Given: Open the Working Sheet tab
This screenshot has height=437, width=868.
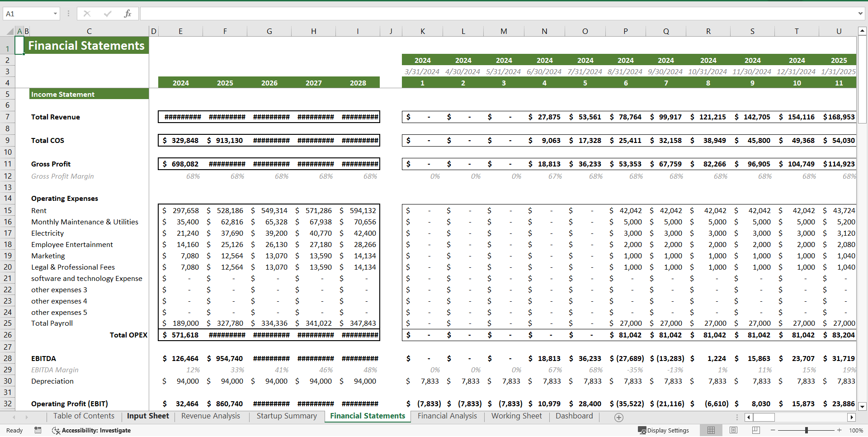Looking at the screenshot, I should click(x=516, y=416).
